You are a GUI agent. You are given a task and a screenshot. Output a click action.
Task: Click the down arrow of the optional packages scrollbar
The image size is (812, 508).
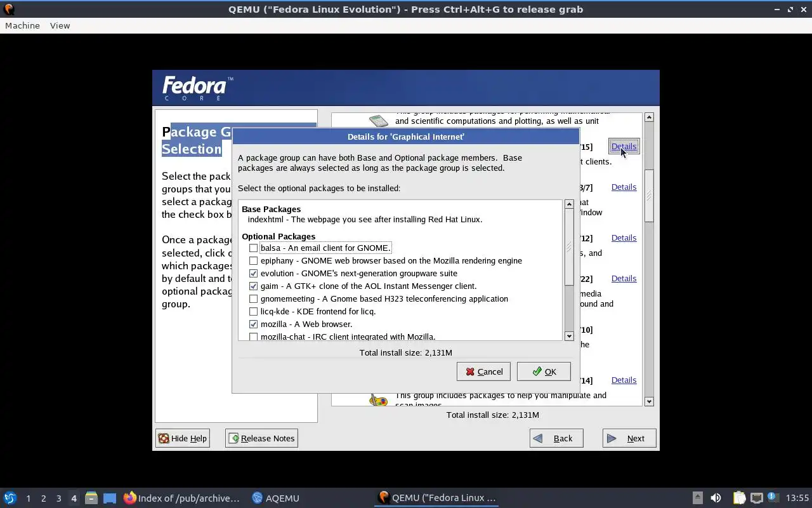tap(569, 336)
